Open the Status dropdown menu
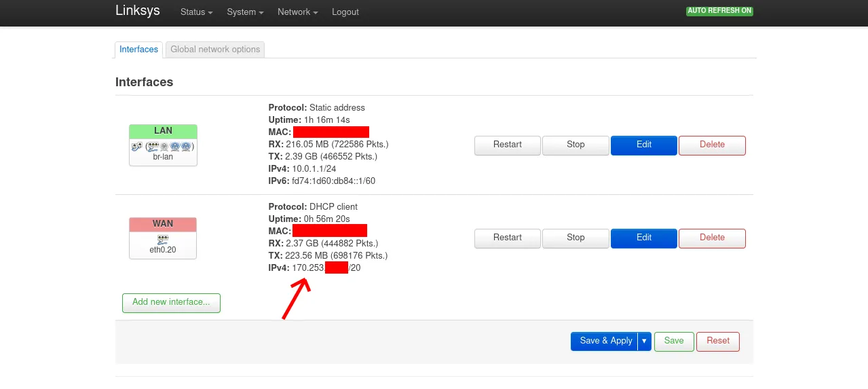The image size is (868, 389). tap(196, 12)
